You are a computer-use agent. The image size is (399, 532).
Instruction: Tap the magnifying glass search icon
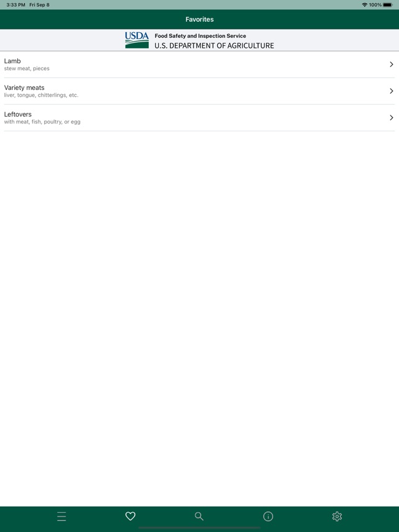199,516
